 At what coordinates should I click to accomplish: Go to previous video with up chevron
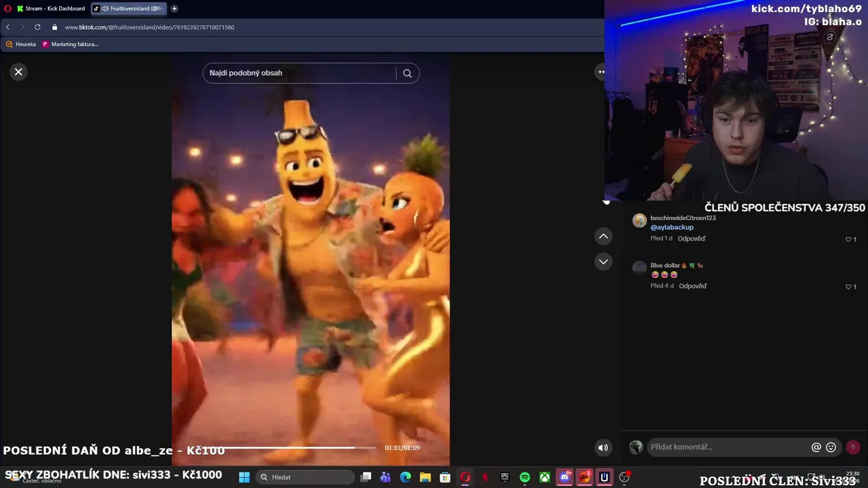603,236
